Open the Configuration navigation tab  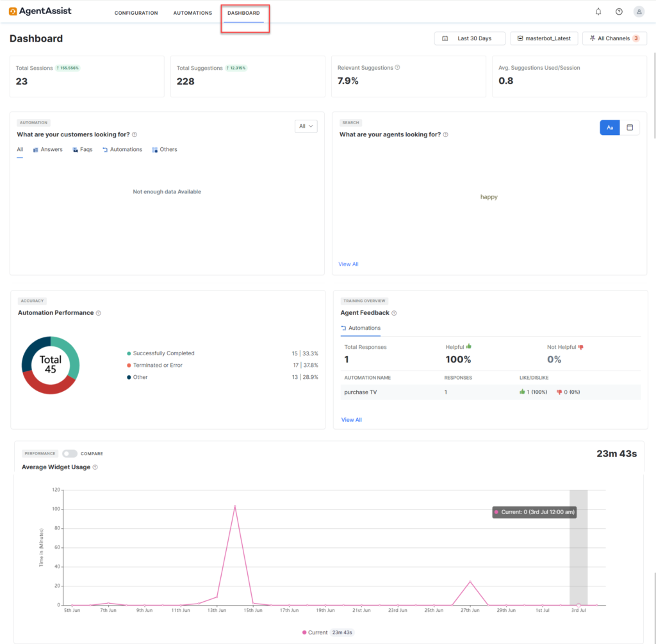(x=136, y=12)
